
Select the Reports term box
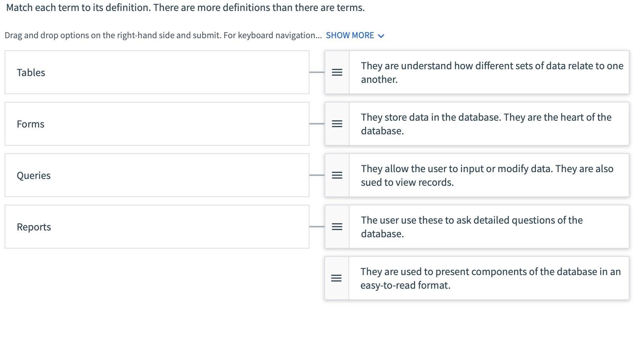157,227
